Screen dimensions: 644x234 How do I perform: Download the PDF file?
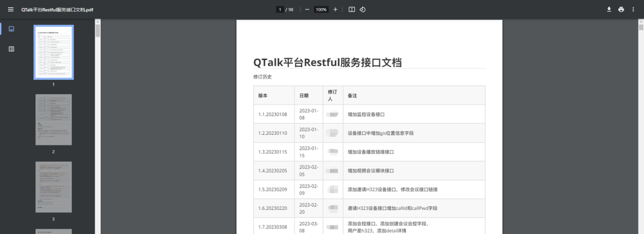coord(609,10)
